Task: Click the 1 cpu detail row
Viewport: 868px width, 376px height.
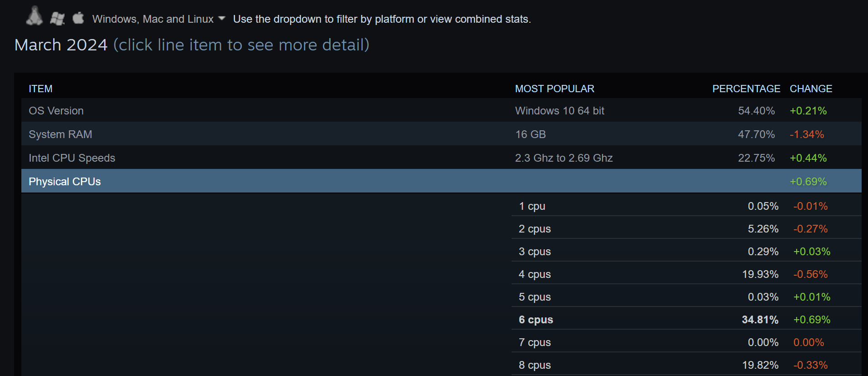Action: point(687,206)
